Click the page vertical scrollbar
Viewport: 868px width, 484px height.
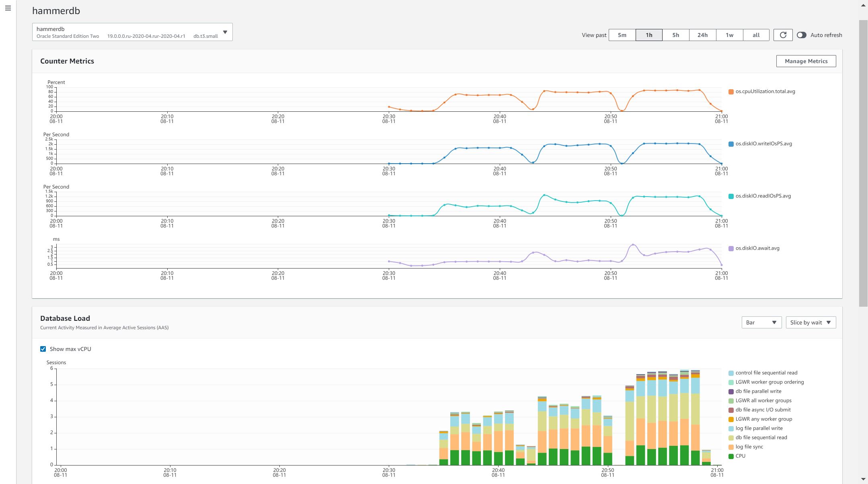(863, 161)
